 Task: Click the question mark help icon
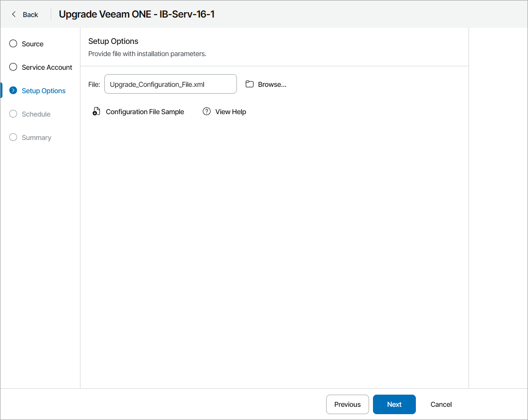pos(206,111)
